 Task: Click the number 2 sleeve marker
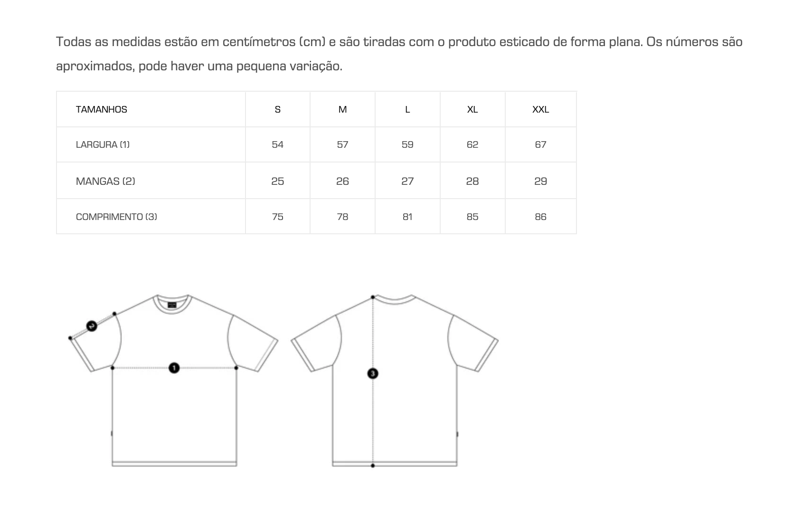tap(92, 326)
